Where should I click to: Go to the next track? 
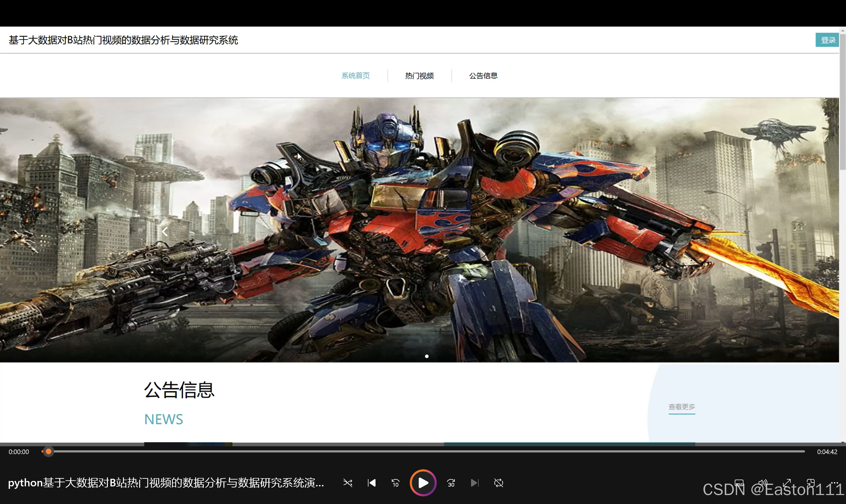pos(475,483)
